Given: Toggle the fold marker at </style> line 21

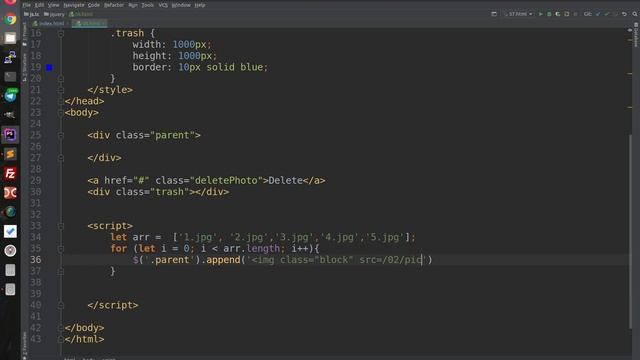Looking at the screenshot, I should [61, 90].
